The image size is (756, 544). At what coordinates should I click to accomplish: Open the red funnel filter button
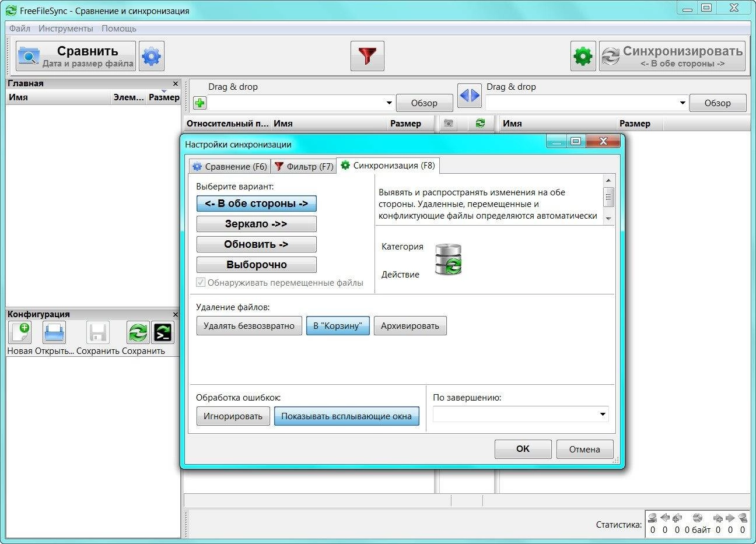click(367, 56)
